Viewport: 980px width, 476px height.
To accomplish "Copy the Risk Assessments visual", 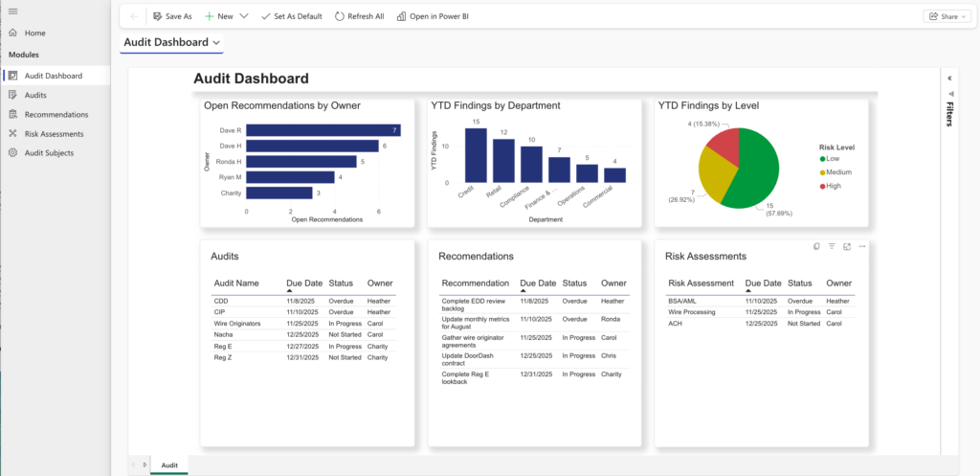I will point(816,246).
